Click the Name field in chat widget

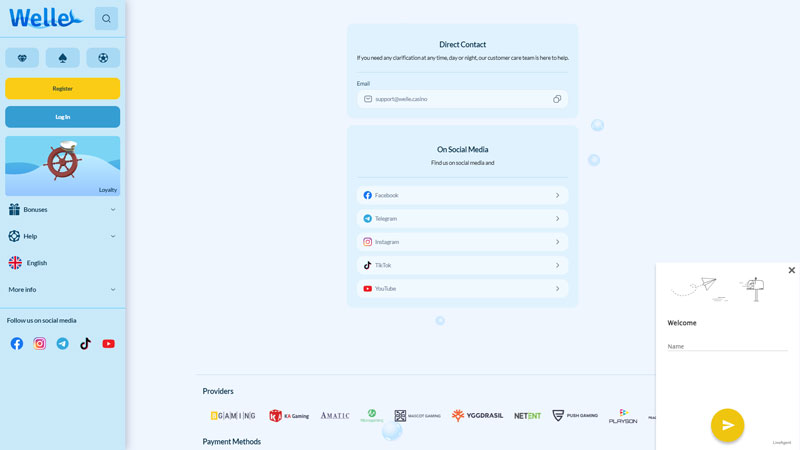(727, 346)
